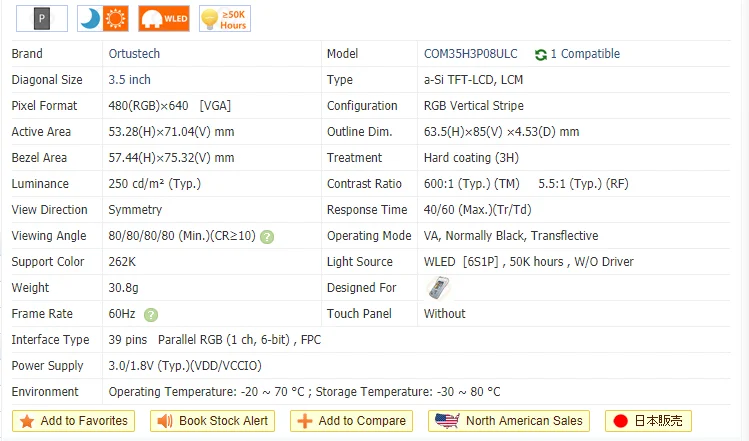Add this panel to Favorites
Viewport: 749px width, 441px height.
[x=74, y=421]
